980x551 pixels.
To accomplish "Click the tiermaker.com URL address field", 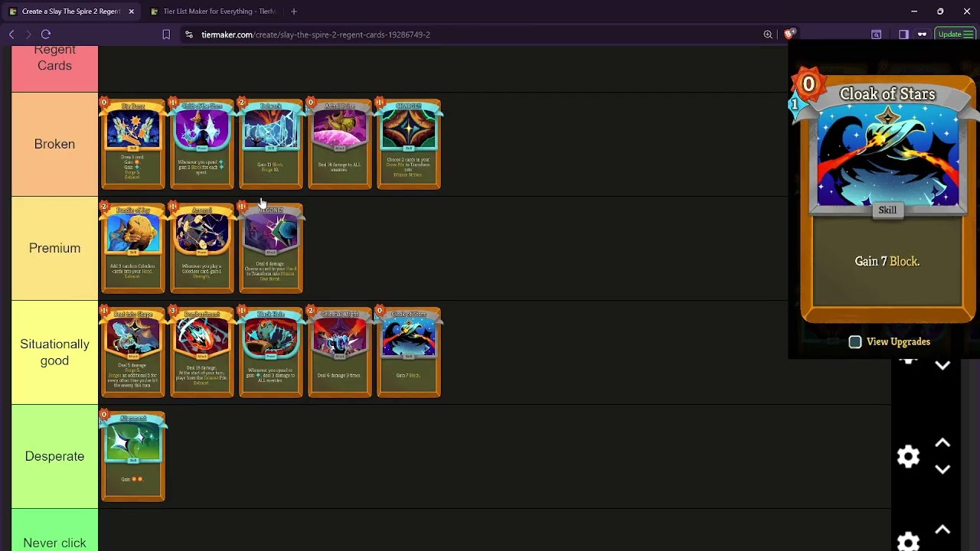I will tap(315, 34).
